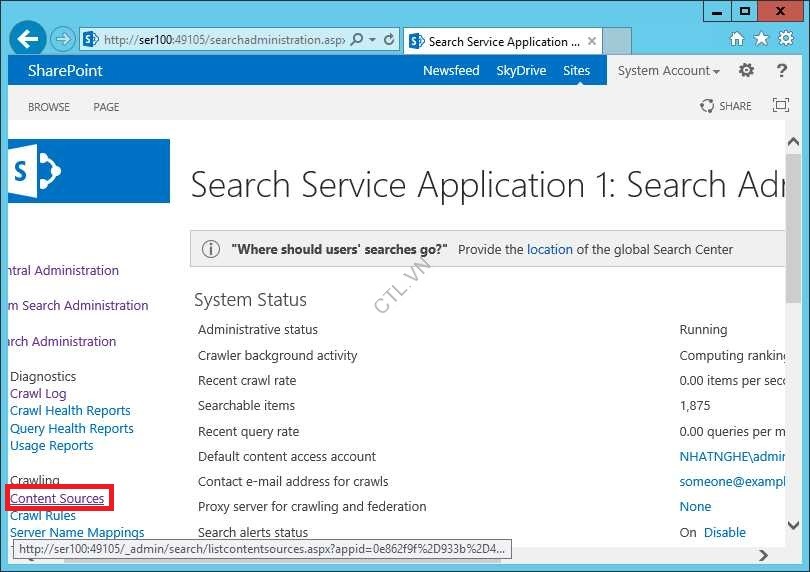This screenshot has height=572, width=810.
Task: Close the Search Service Application tab
Action: 592,41
